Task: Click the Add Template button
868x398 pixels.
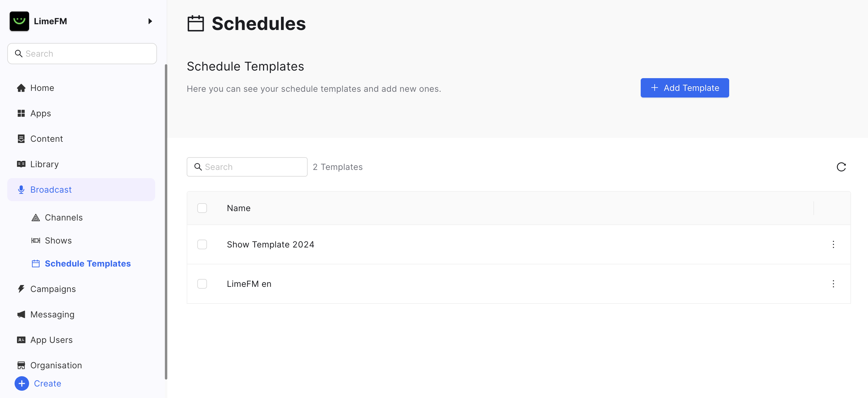Action: tap(685, 88)
